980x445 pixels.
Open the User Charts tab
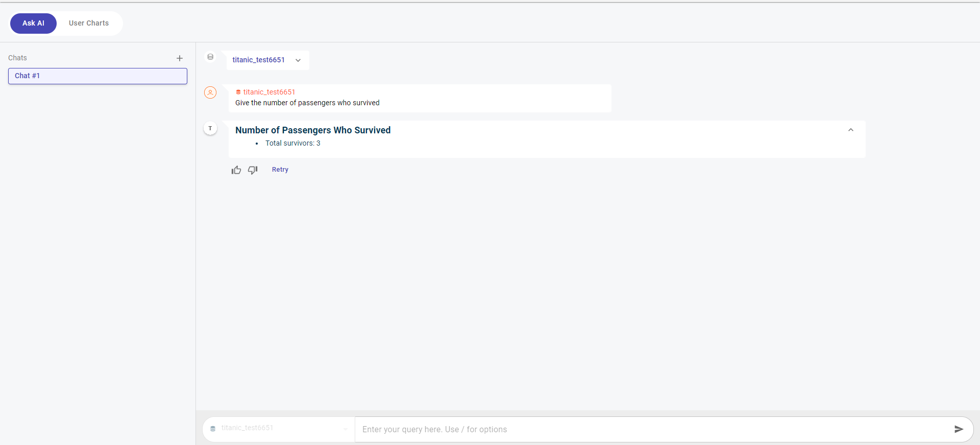(x=89, y=24)
